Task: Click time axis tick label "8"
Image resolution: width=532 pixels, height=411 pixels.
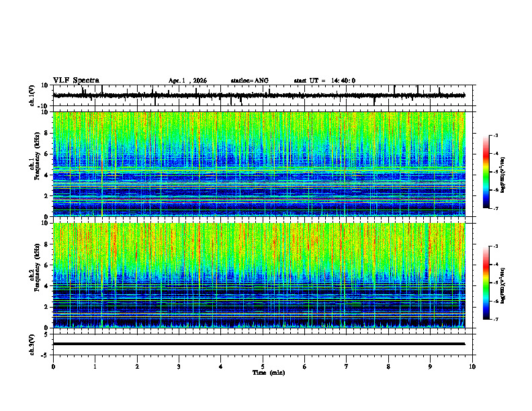Action: (x=388, y=367)
